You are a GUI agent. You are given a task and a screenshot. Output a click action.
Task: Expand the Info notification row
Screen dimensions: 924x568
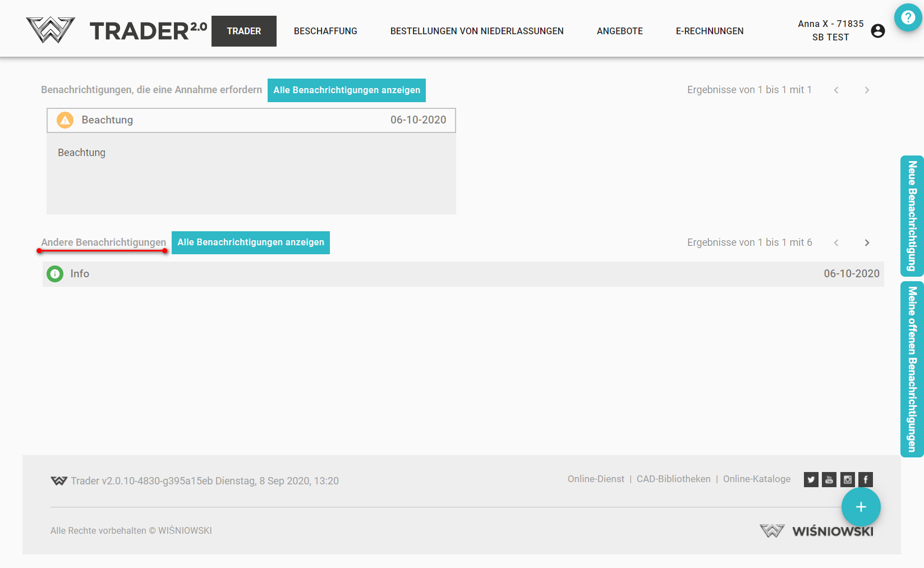pos(463,274)
